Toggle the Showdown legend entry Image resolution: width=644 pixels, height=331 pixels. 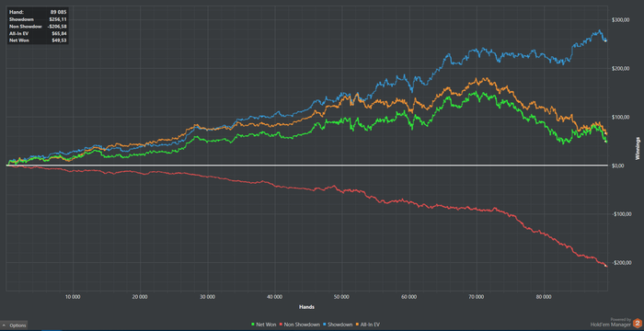(338, 325)
